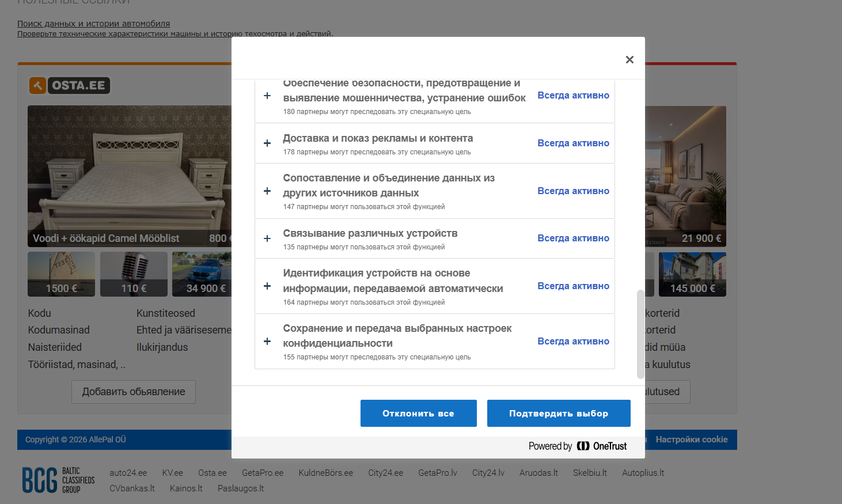Open the Kunstiteosed category link
The height and width of the screenshot is (504, 842).
(x=166, y=313)
